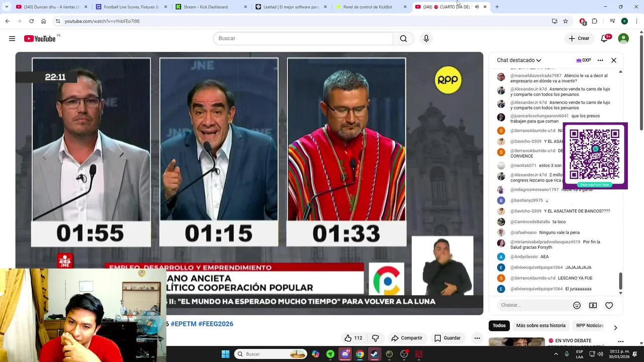Open the Windows Start menu
This screenshot has width=644, height=362.
[x=225, y=354]
